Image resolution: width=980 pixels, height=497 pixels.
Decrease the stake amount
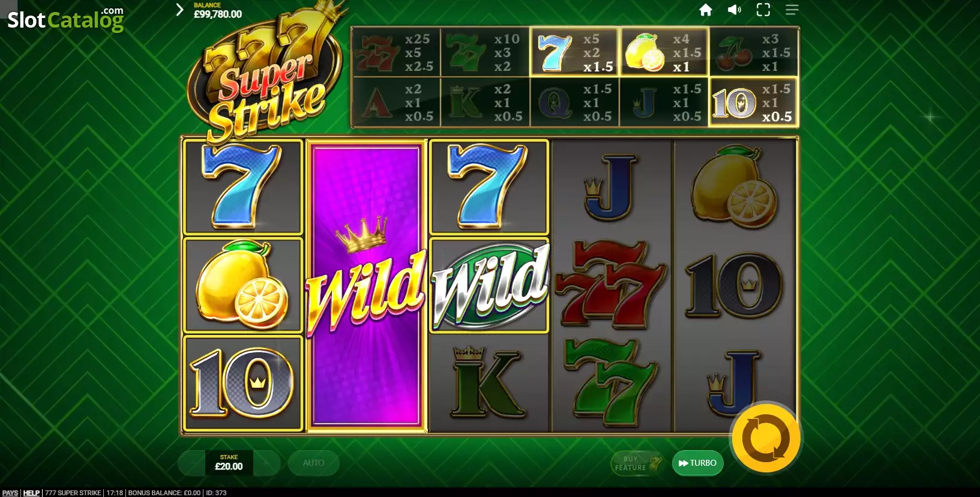click(192, 463)
